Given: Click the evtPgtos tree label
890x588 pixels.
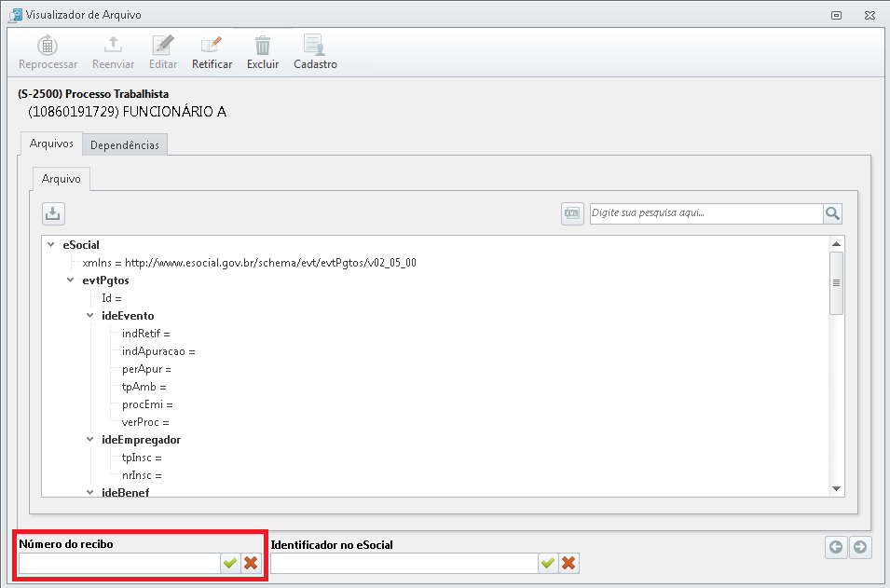Looking at the screenshot, I should (105, 280).
